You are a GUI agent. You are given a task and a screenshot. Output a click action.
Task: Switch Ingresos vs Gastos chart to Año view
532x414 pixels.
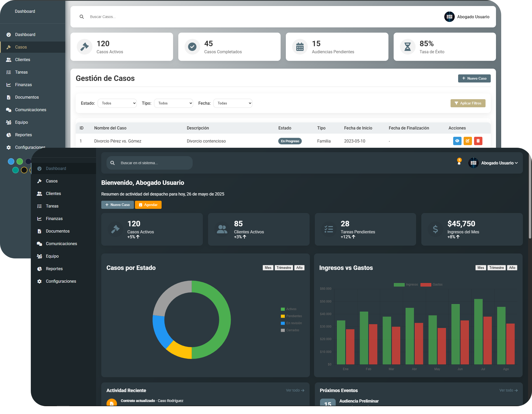(x=512, y=268)
